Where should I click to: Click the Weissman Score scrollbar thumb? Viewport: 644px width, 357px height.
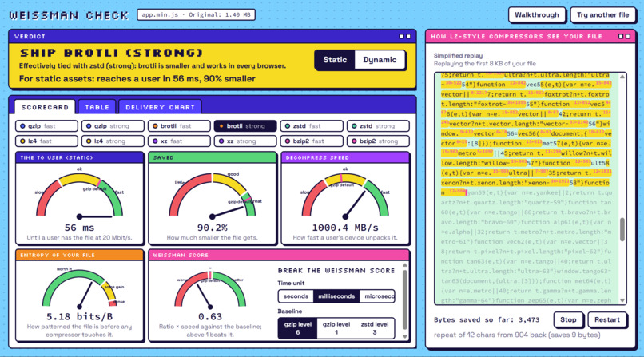click(404, 299)
